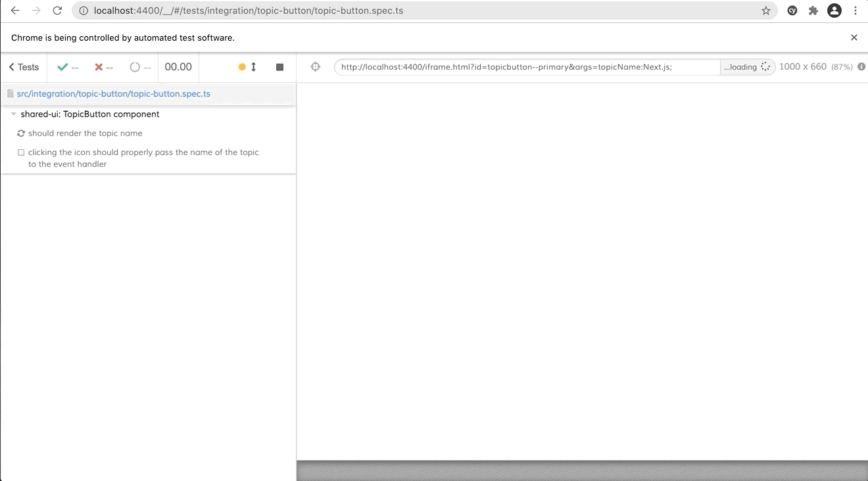Click the browser forward arrow
868x481 pixels.
tap(36, 11)
